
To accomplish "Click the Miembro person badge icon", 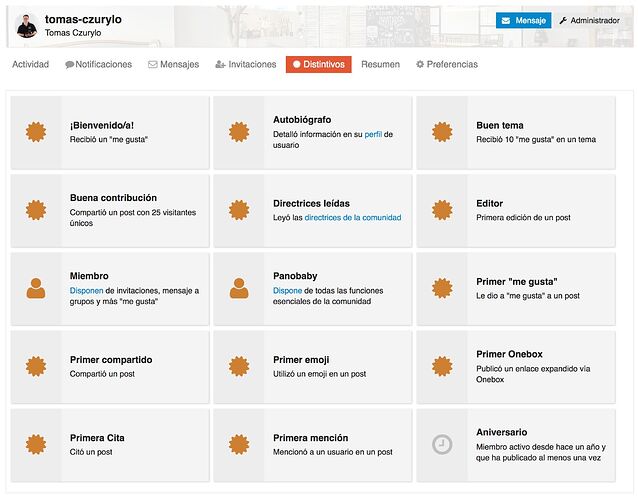I will [x=36, y=288].
